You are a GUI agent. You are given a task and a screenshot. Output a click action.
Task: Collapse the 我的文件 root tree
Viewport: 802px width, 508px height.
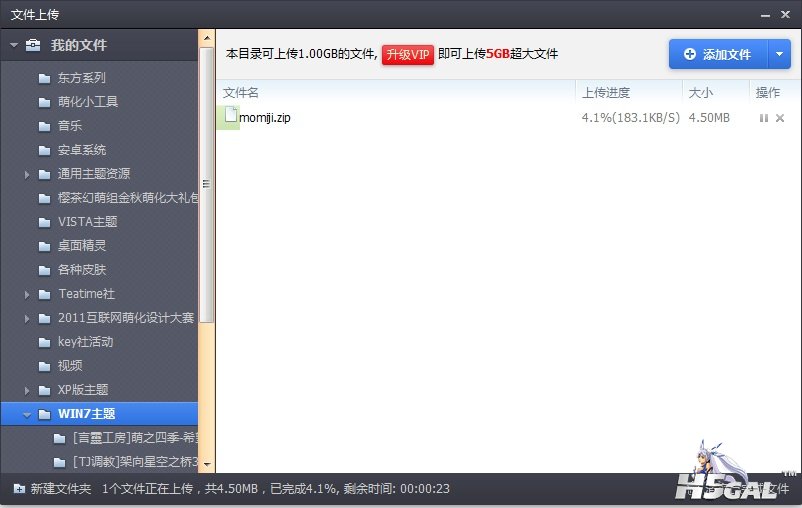14,45
